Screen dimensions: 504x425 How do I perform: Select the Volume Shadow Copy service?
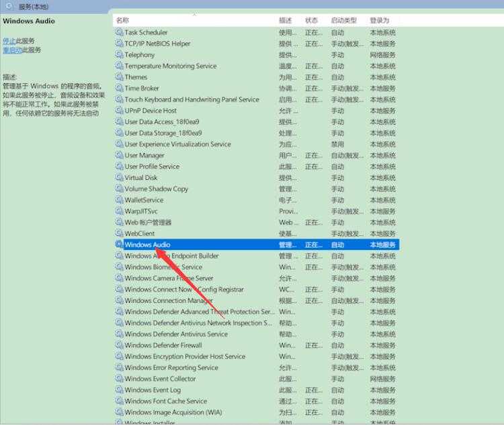tap(257, 189)
